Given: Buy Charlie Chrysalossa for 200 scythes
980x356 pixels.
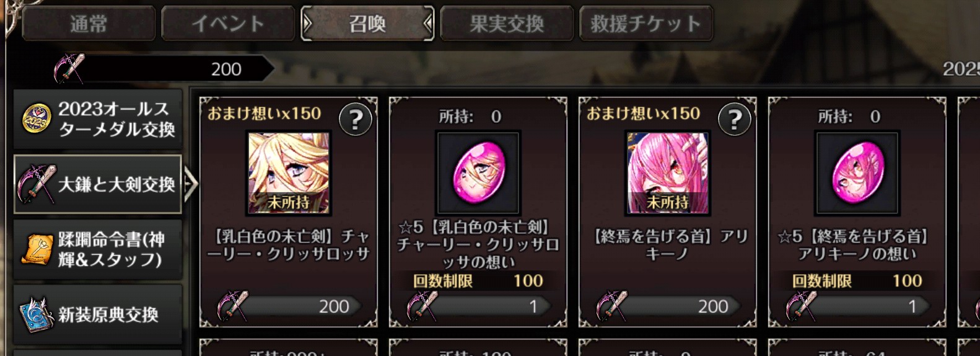Looking at the screenshot, I should 289,306.
